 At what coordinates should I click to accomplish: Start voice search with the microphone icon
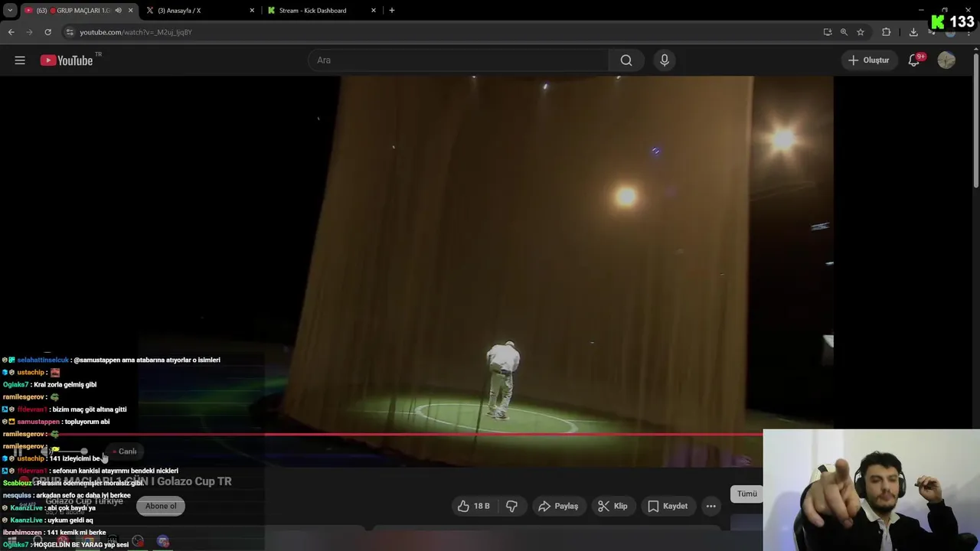point(665,60)
